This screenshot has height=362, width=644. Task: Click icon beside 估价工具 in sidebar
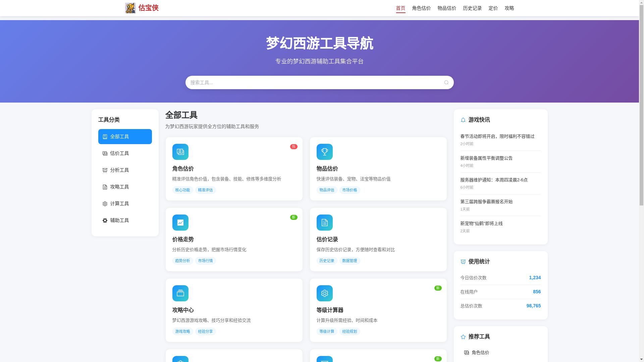click(x=105, y=154)
